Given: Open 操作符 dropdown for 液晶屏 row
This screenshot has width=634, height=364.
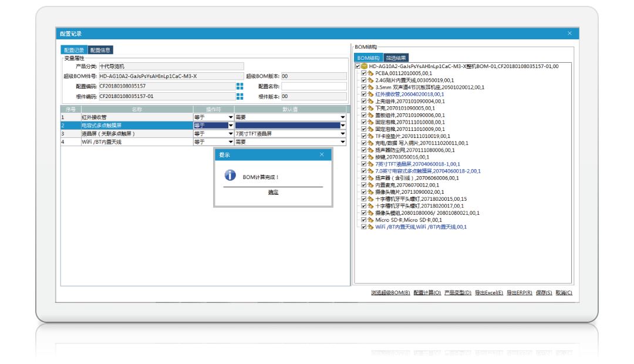Looking at the screenshot, I should [230, 134].
